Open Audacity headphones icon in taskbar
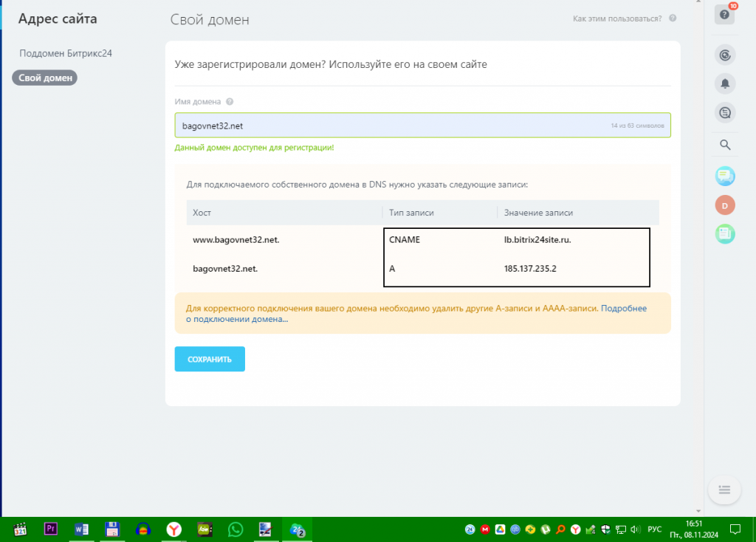 pos(143,529)
